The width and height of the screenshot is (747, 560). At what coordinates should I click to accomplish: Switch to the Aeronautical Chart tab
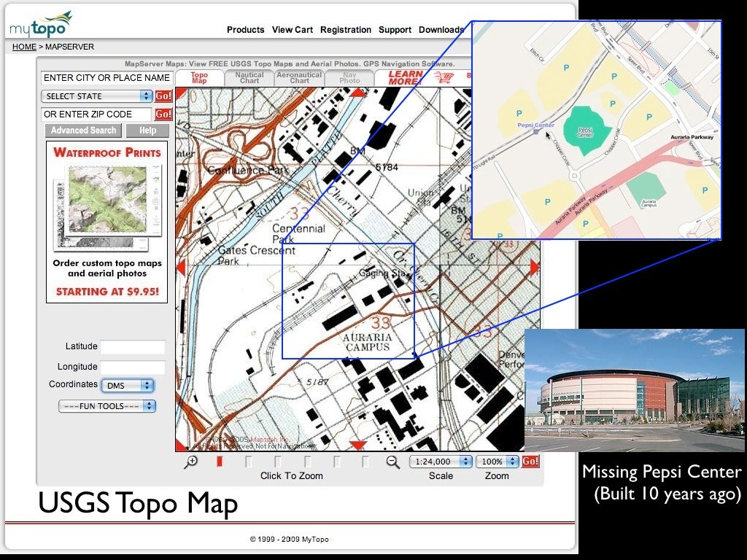(x=299, y=77)
